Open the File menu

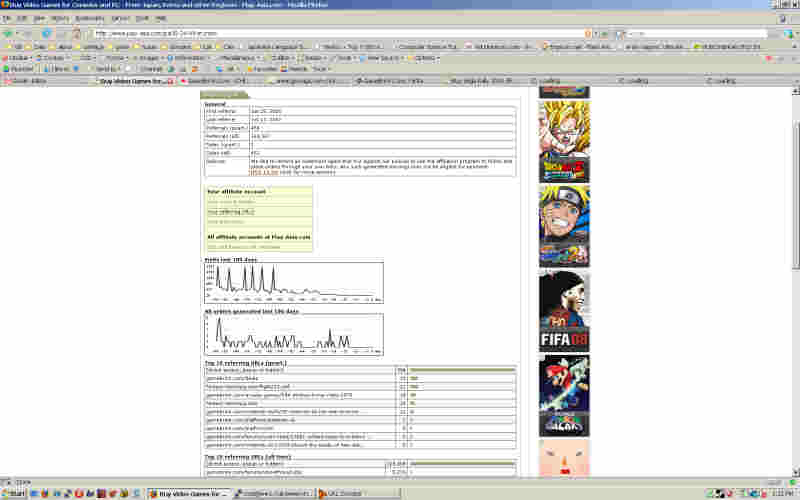[x=7, y=18]
